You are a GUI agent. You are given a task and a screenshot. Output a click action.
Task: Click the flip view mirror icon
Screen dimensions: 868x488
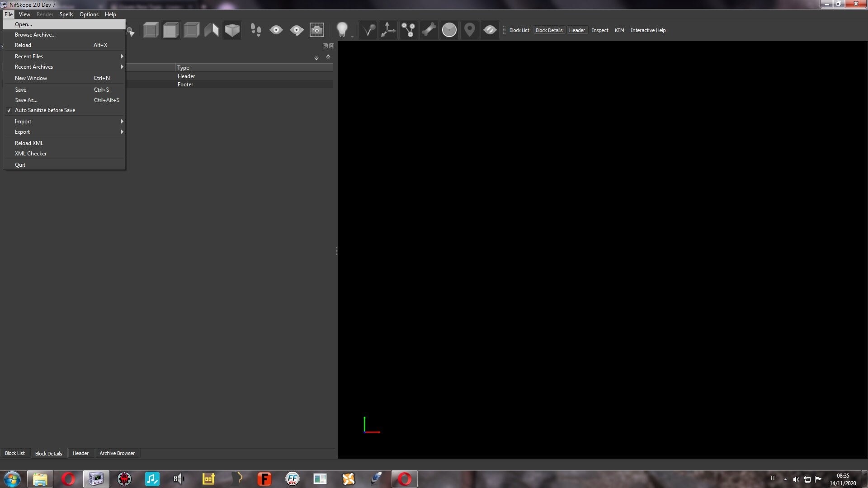212,30
